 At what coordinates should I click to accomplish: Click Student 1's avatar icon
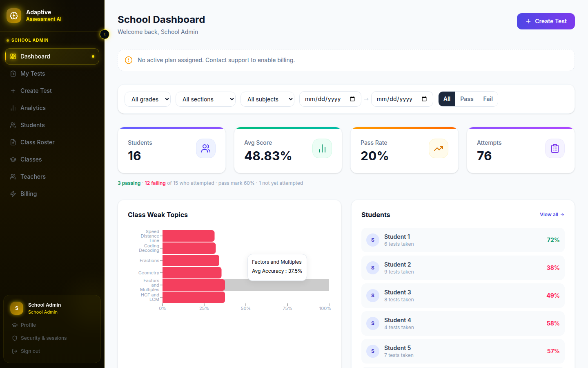[373, 240]
